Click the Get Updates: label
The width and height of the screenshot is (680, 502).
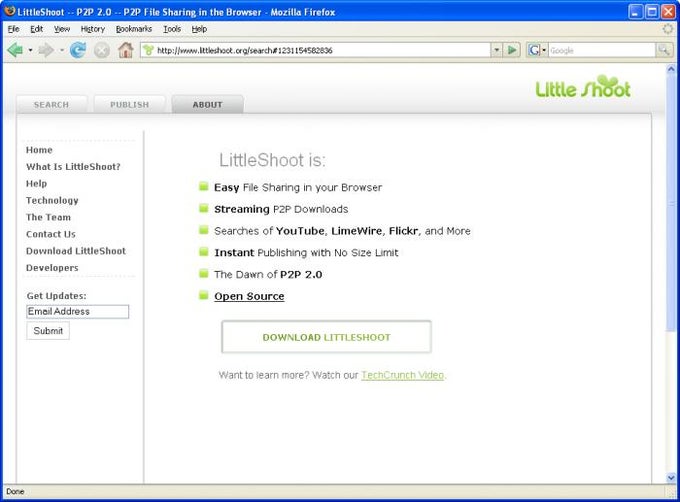coord(56,296)
